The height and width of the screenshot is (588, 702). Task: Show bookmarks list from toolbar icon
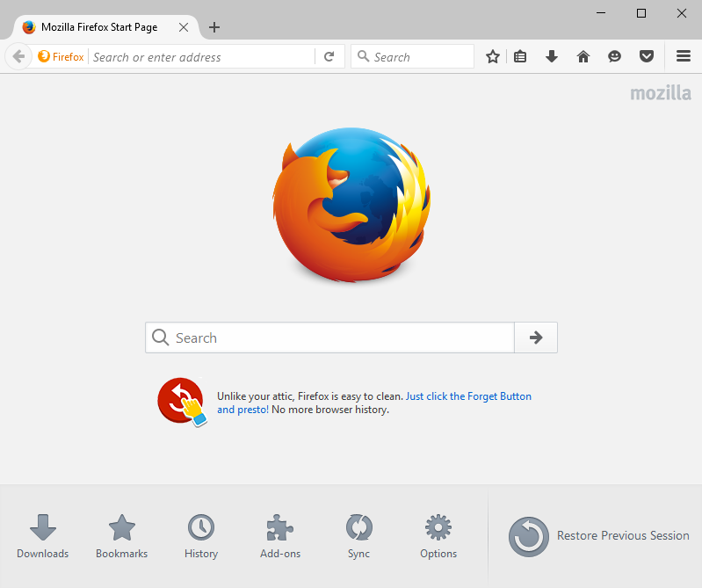(x=520, y=57)
